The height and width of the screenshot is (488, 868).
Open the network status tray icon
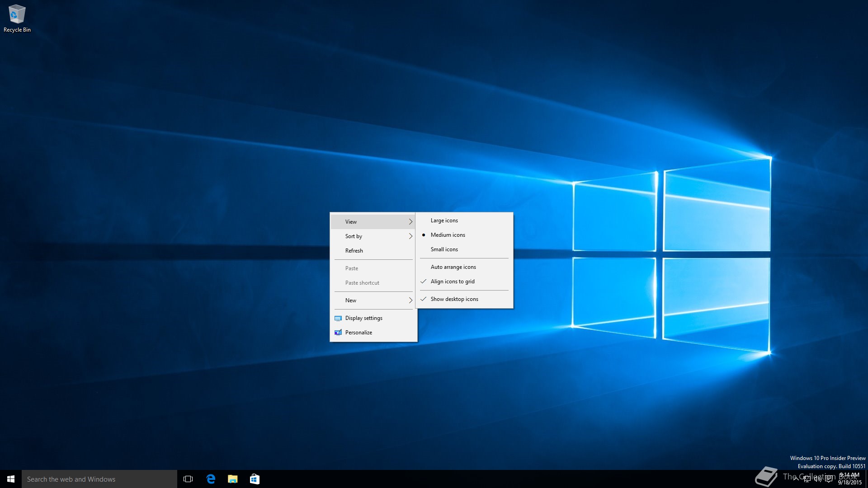[x=807, y=479]
